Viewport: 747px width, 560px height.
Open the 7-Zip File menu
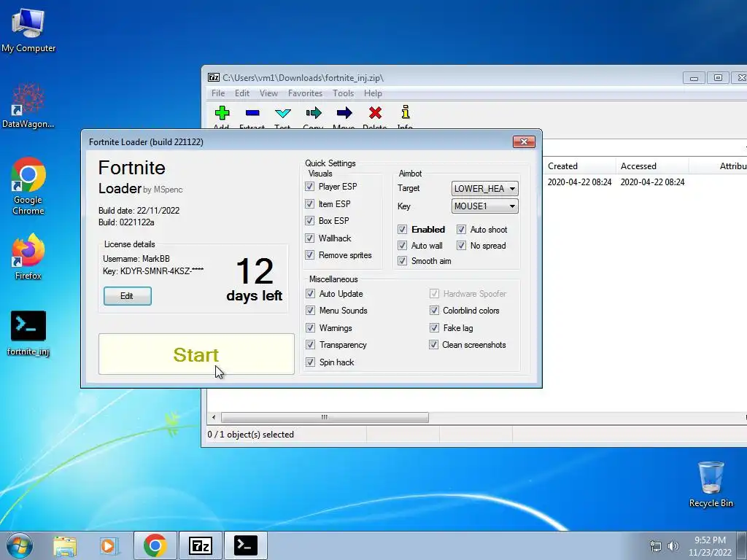(218, 93)
